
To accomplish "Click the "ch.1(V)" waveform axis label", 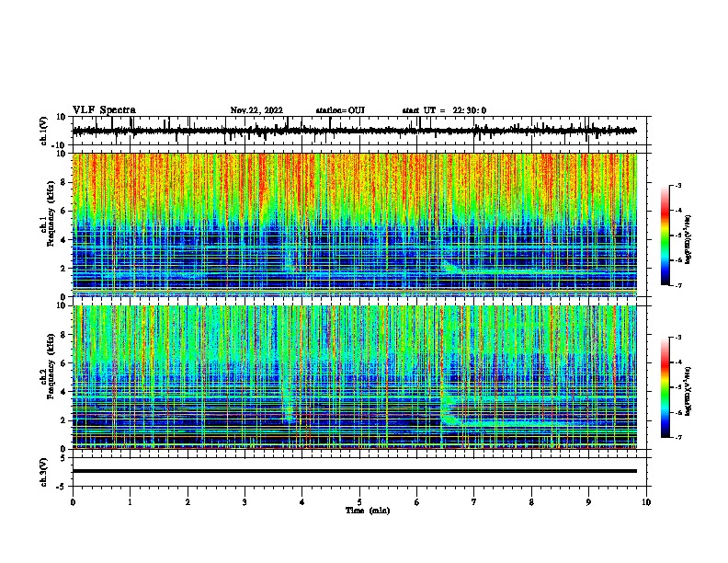I will (x=44, y=131).
